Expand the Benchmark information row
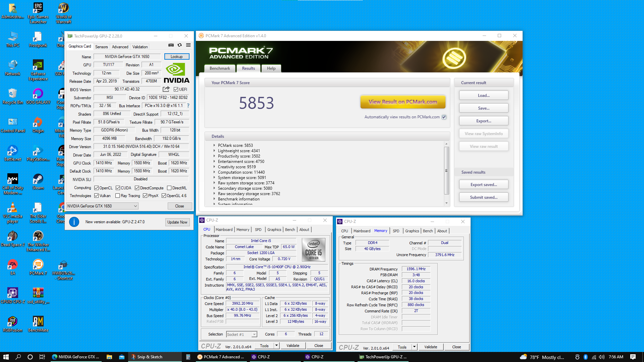 coord(214,199)
